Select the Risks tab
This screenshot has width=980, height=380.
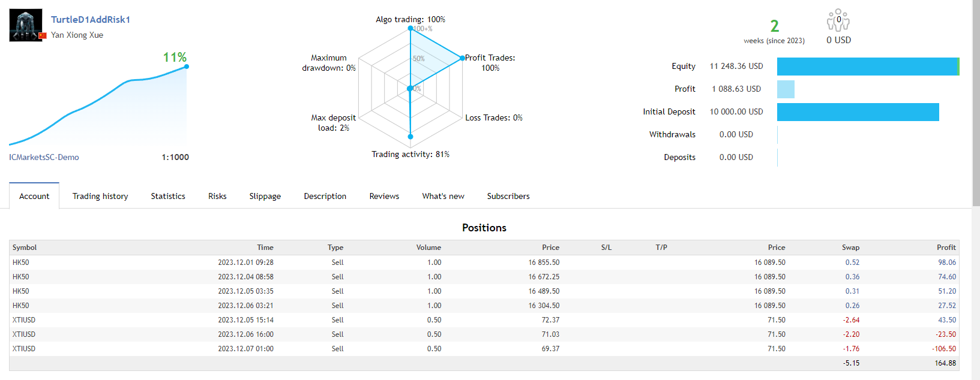[x=217, y=196]
